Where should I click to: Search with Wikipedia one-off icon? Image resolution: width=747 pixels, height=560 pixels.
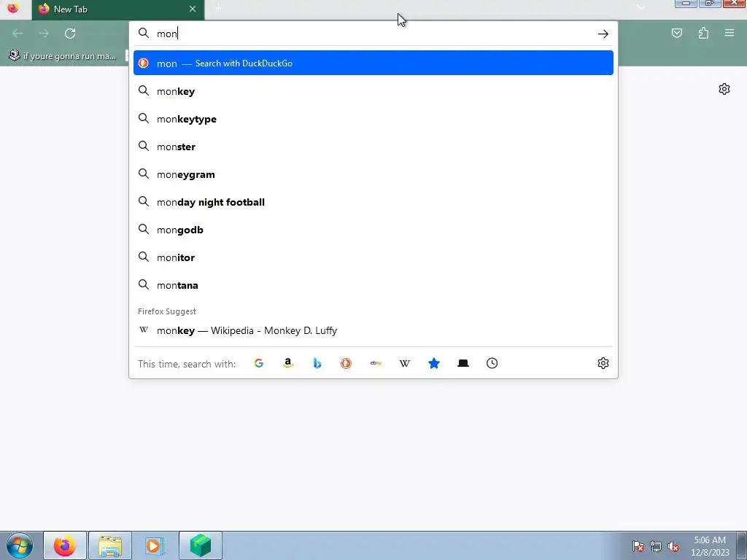click(404, 363)
